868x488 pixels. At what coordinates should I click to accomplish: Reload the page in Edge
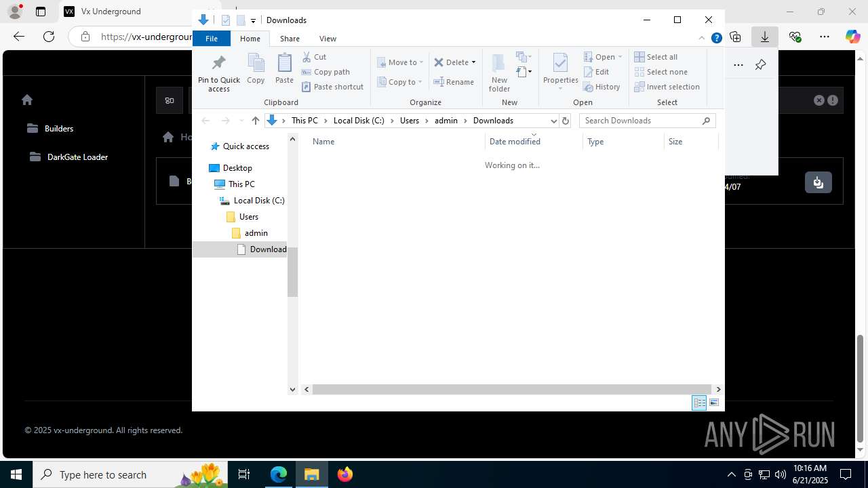[x=49, y=37]
